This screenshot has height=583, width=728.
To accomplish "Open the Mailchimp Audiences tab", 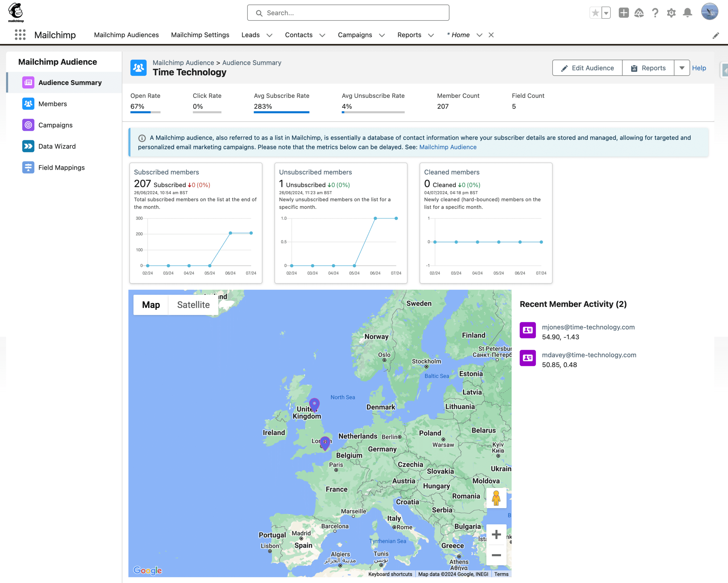I will pos(126,35).
